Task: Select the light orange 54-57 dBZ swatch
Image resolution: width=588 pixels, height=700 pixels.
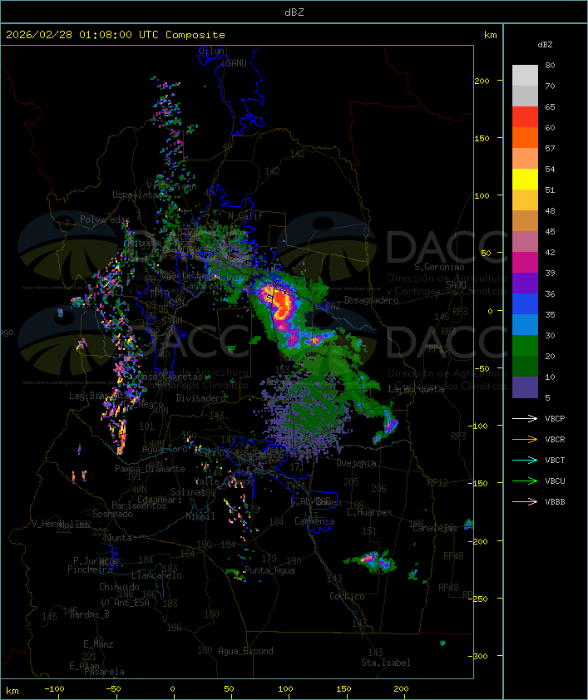Action: tap(525, 159)
